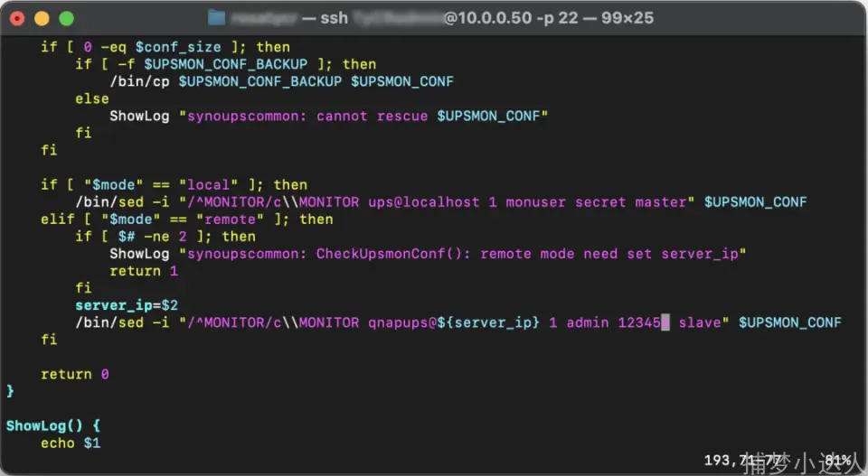Click the ShowLog() function definition line
868x476 pixels.
53,426
